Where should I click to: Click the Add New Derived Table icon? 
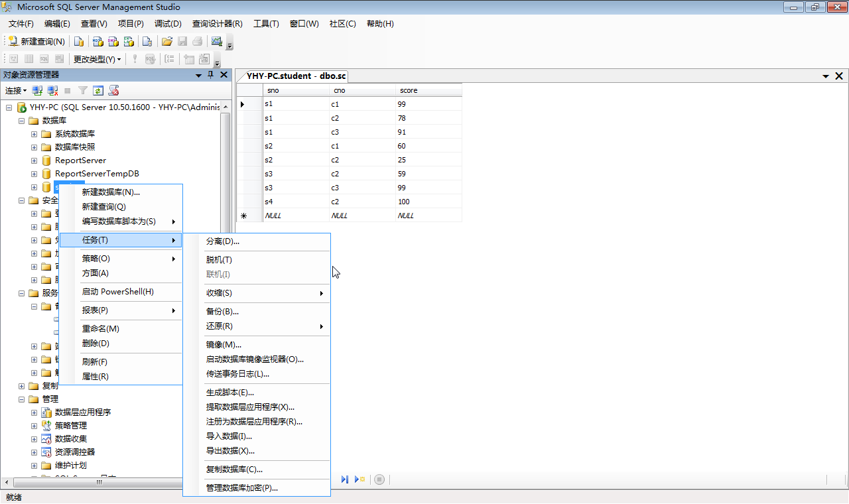pos(205,59)
